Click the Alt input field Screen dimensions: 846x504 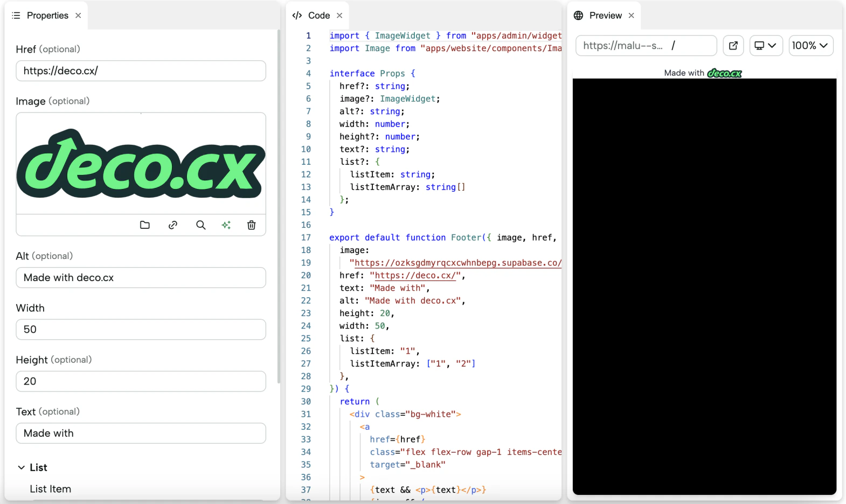[141, 278]
